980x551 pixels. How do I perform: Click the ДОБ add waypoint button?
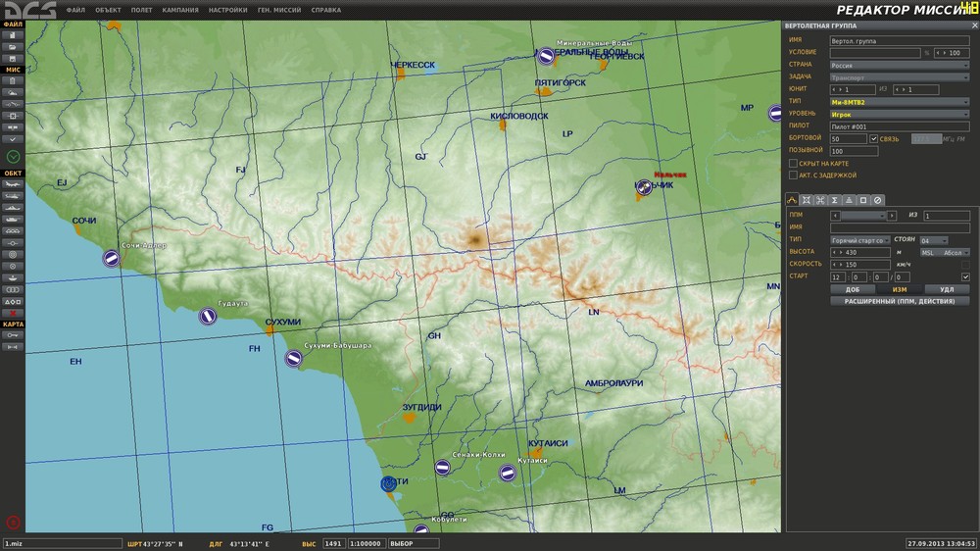coord(853,289)
